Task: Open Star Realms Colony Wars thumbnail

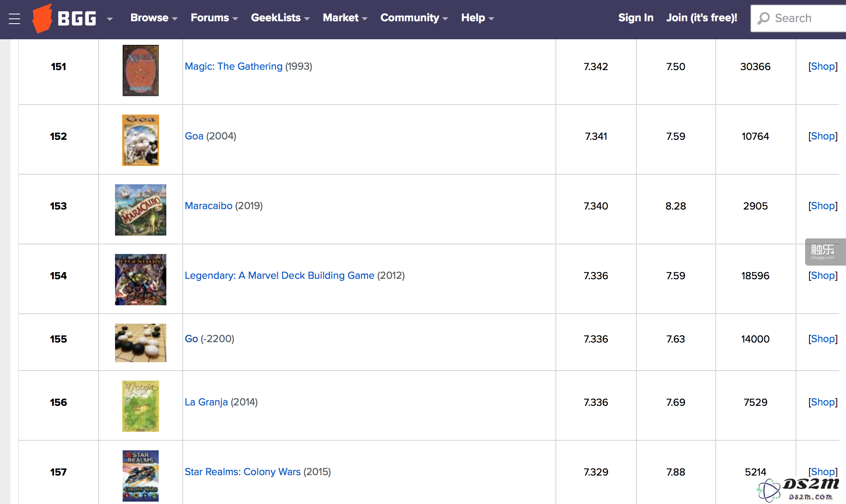Action: point(141,476)
